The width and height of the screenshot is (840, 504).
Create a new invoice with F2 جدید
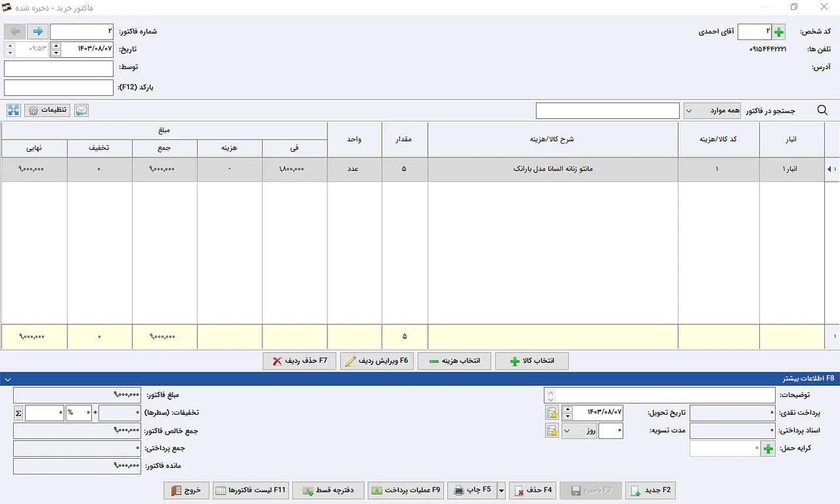(x=650, y=490)
